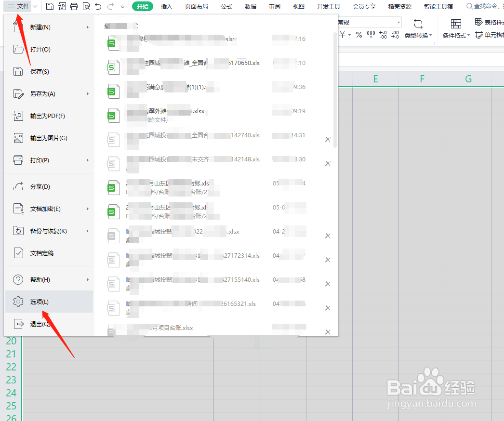Open the 会员专享 ribbon tab
This screenshot has height=421, width=504.
364,6
